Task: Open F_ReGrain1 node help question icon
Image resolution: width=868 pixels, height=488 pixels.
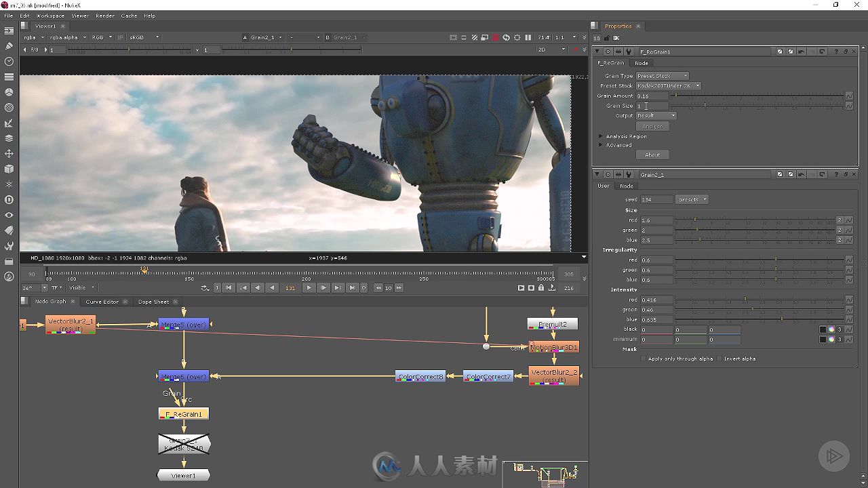Action: 836,52
